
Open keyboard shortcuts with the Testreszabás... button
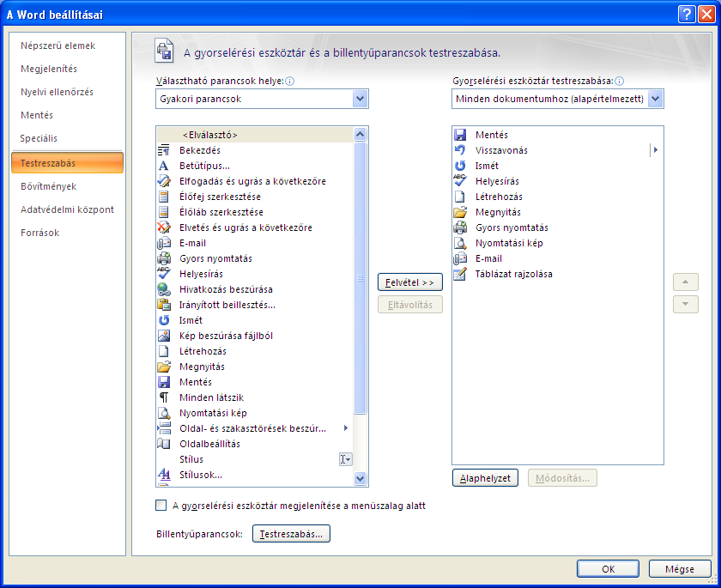tap(291, 534)
